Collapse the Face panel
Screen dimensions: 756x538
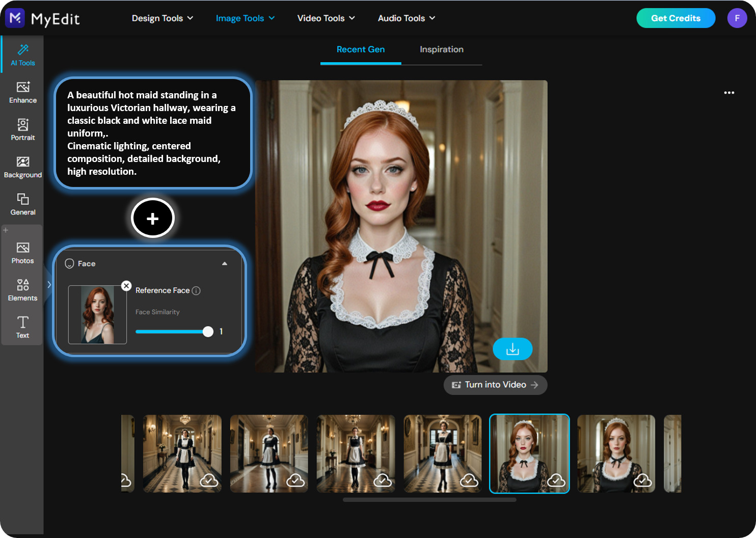coord(224,263)
